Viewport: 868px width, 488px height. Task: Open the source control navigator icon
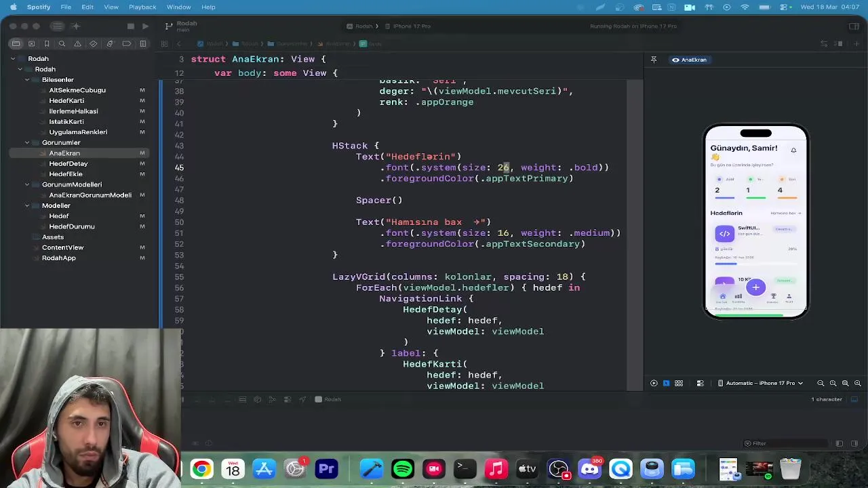(31, 44)
